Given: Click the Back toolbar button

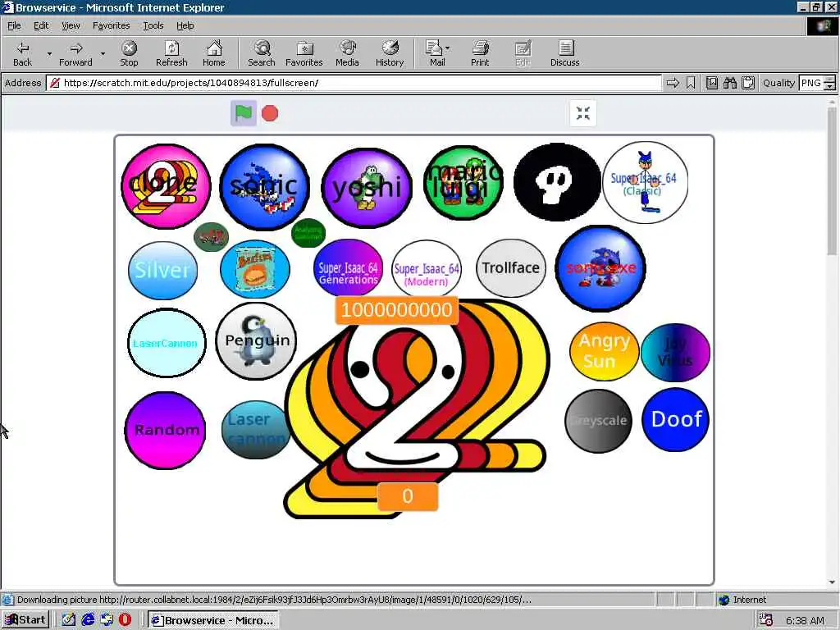Looking at the screenshot, I should tap(22, 53).
